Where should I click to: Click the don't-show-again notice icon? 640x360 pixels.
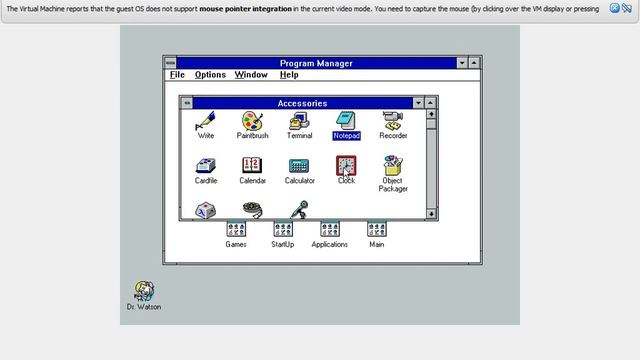point(627,8)
